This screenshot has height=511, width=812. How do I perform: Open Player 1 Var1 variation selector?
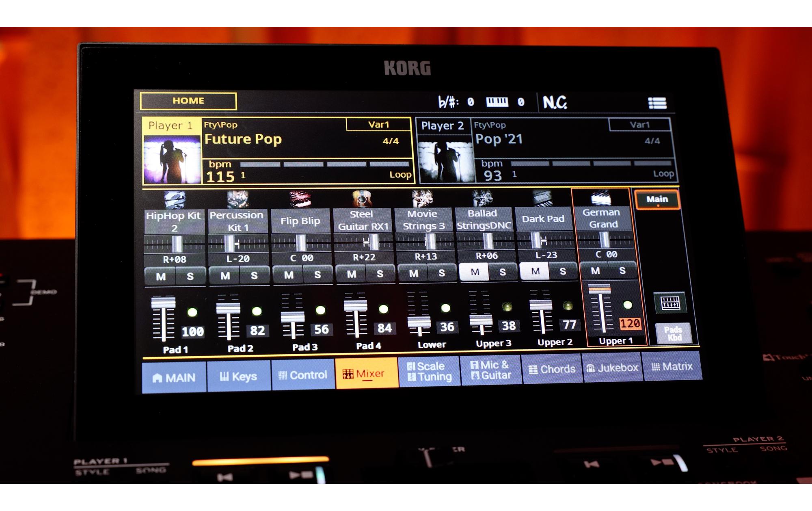(378, 124)
